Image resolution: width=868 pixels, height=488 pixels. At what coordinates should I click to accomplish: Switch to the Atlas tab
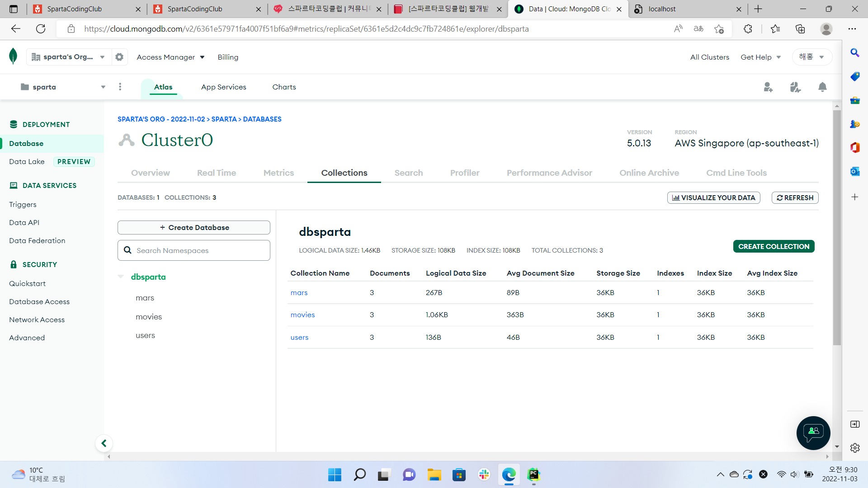(163, 87)
